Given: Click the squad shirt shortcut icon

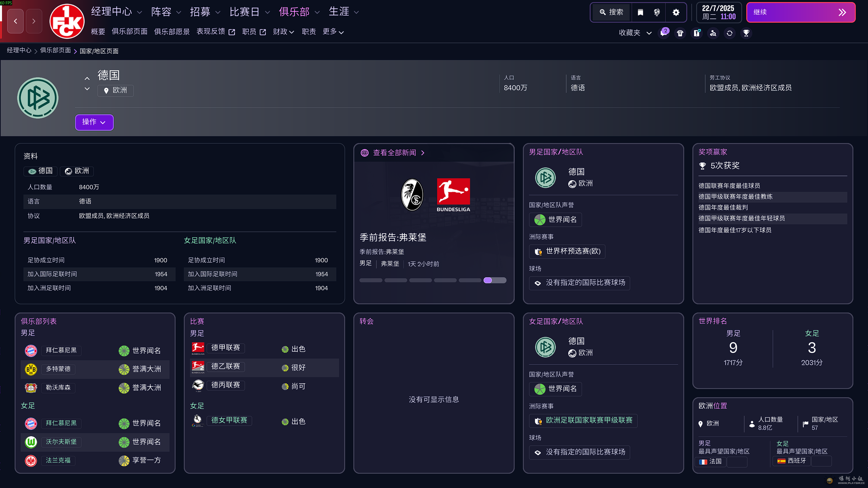Looking at the screenshot, I should pyautogui.click(x=680, y=33).
